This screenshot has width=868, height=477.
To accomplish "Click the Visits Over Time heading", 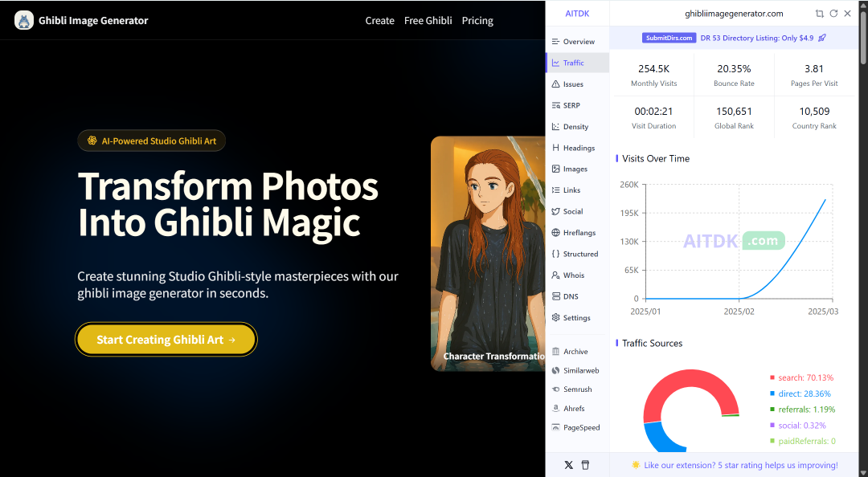I will coord(656,158).
